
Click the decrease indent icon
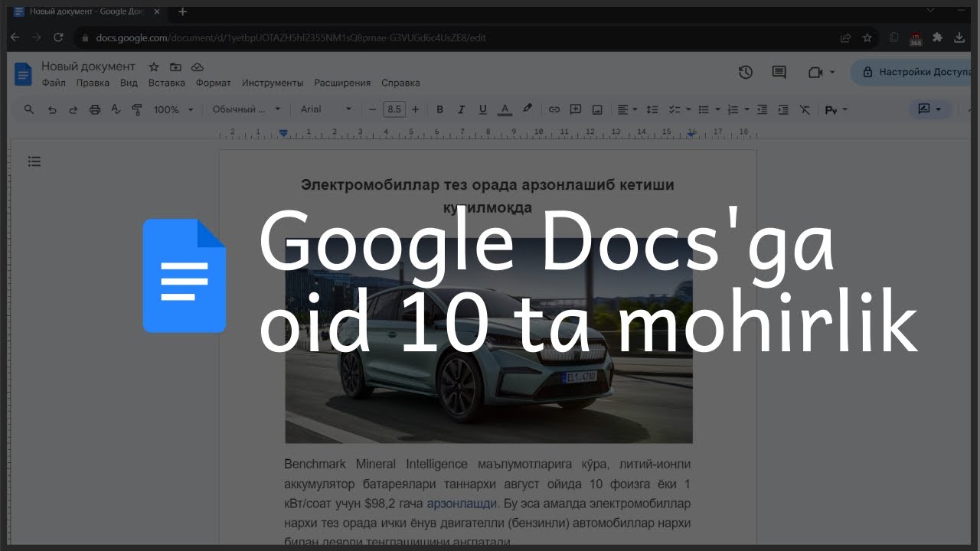coord(762,109)
